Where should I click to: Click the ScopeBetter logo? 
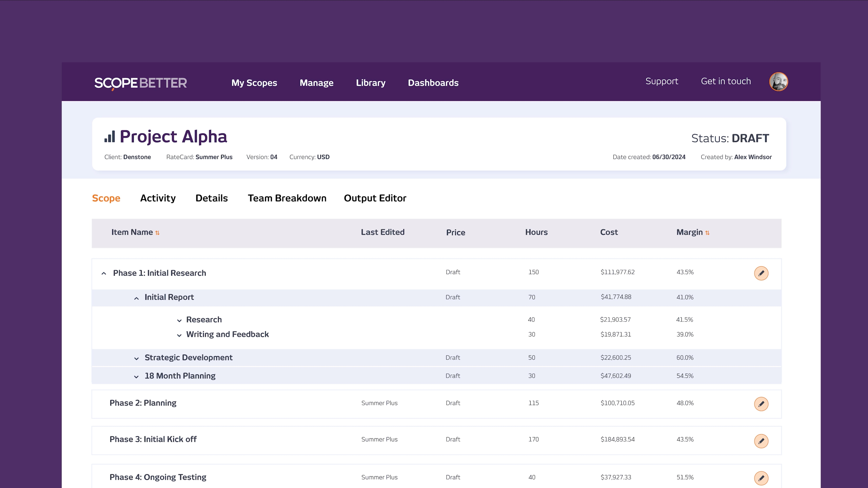click(141, 83)
